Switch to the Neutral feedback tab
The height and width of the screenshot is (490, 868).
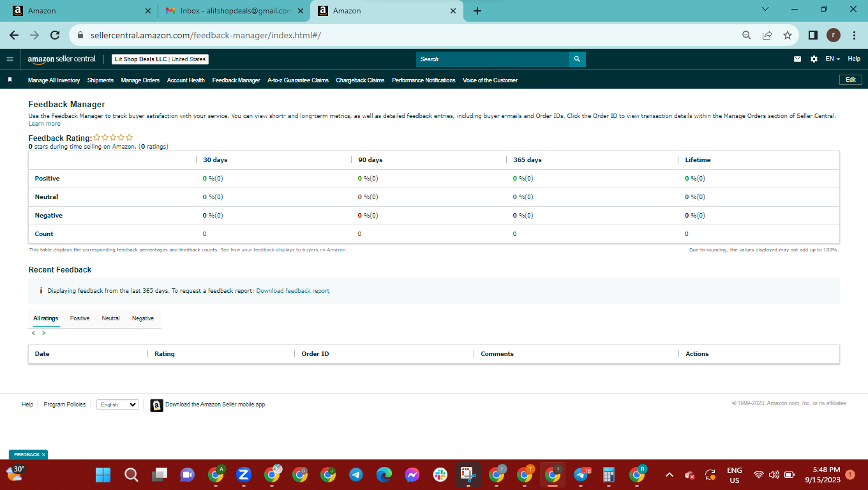point(110,318)
